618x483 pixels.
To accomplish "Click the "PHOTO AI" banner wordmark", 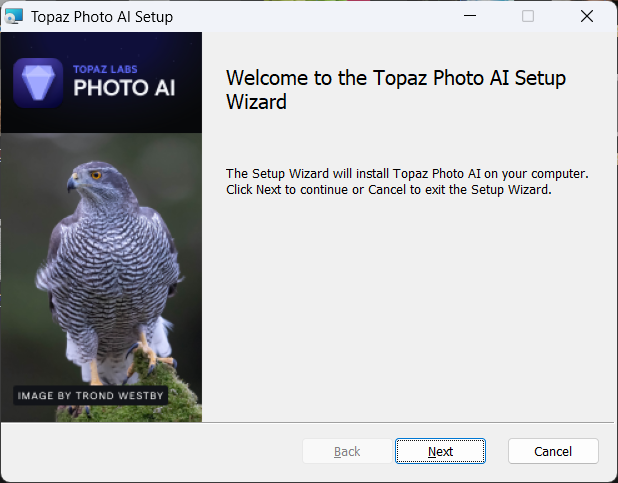I will (x=125, y=88).
